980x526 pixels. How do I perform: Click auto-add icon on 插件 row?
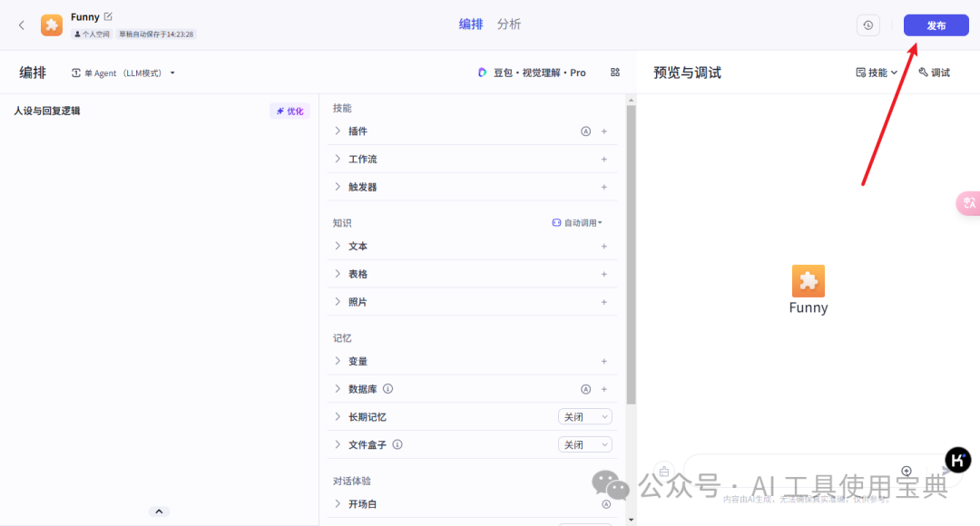[585, 131]
